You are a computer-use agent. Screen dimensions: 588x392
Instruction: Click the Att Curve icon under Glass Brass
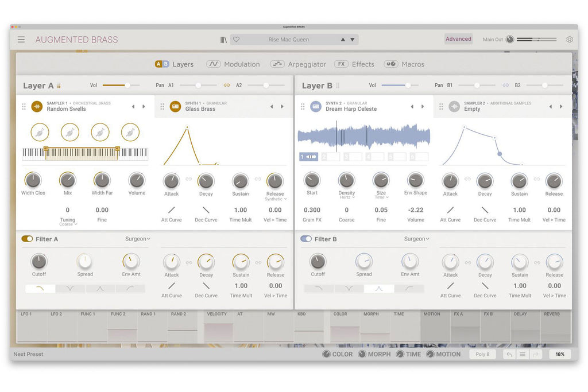pyautogui.click(x=171, y=210)
